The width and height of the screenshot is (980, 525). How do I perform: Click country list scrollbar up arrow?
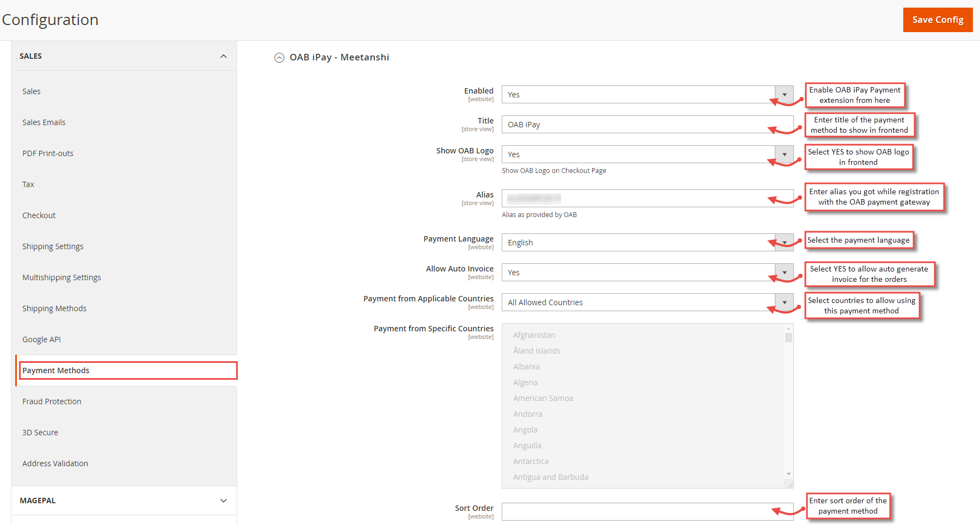coord(788,329)
